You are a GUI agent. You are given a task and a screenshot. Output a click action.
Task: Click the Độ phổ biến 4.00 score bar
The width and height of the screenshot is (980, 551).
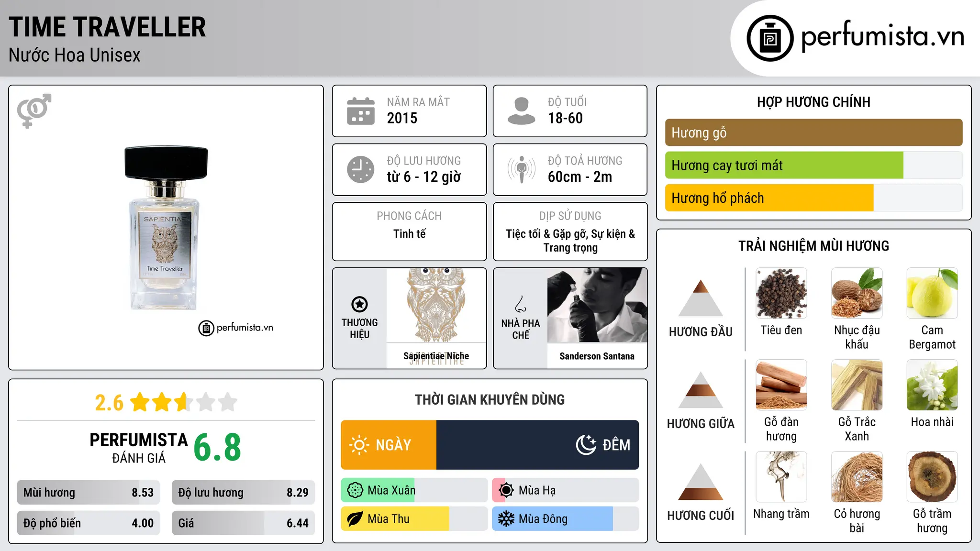pyautogui.click(x=89, y=523)
